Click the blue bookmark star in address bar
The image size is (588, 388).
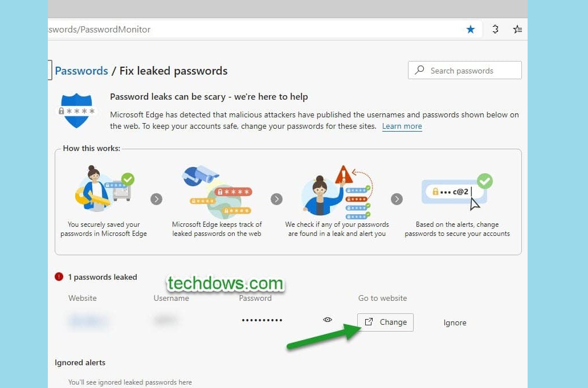[471, 29]
